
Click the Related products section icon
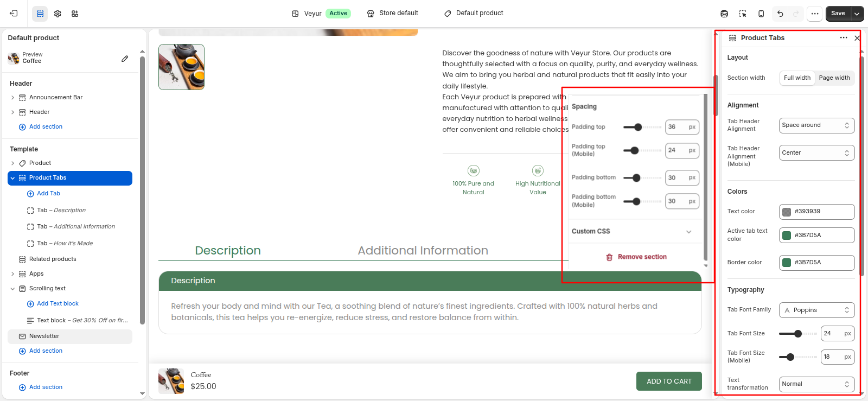tap(22, 259)
